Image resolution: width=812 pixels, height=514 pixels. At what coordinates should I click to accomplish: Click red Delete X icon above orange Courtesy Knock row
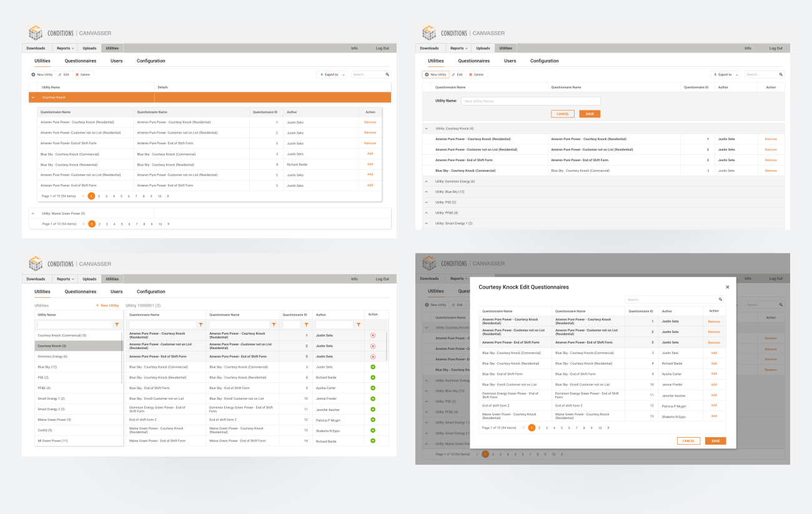(77, 74)
